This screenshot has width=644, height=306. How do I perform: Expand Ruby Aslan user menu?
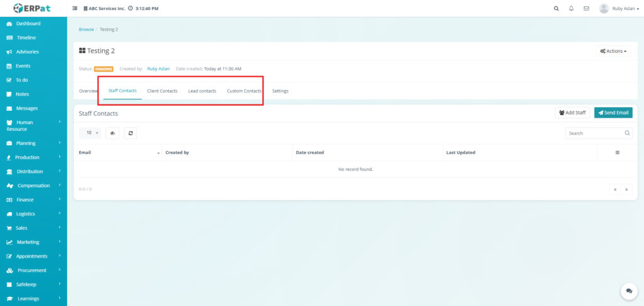pyautogui.click(x=610, y=9)
